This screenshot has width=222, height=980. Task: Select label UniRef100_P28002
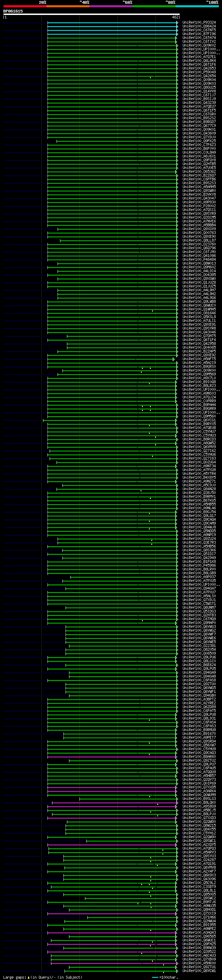coord(199,206)
